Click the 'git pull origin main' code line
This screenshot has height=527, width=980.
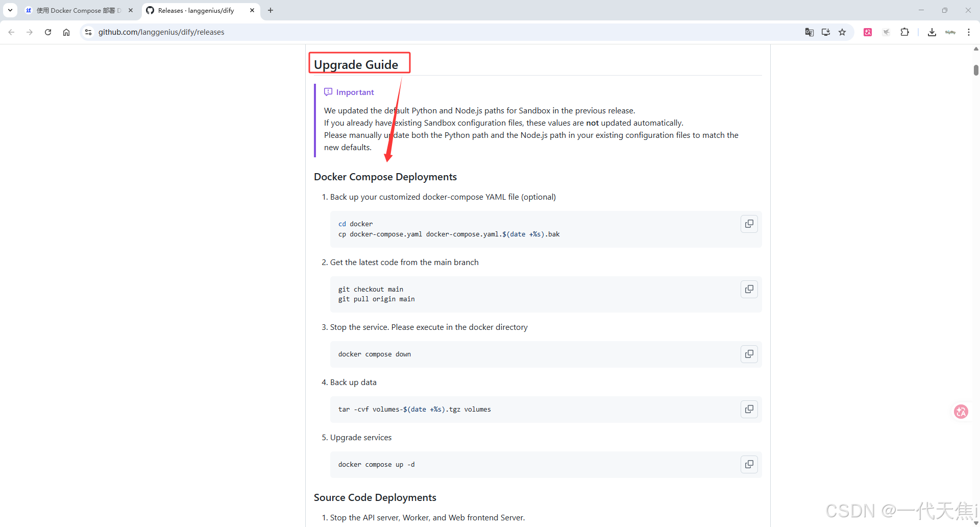[x=377, y=299]
